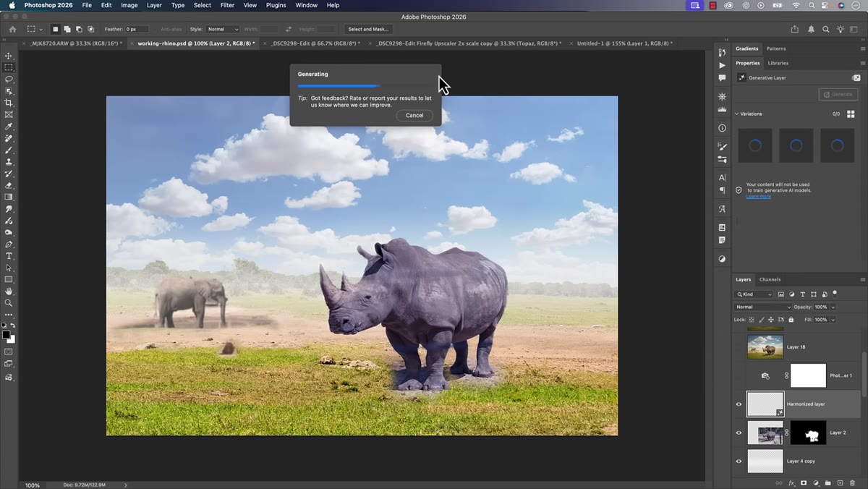Open the Layers panel menu

862,279
